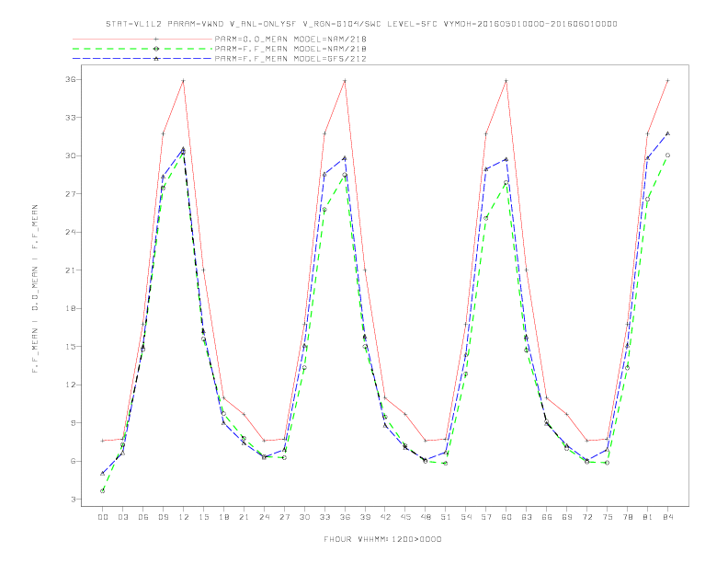This screenshot has height=563, width=728.
Task: Click x-axis tick label 81
Action: [648, 517]
